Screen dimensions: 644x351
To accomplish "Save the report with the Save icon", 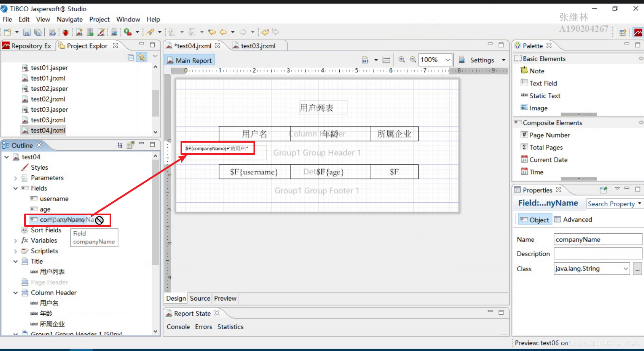I will pyautogui.click(x=27, y=32).
